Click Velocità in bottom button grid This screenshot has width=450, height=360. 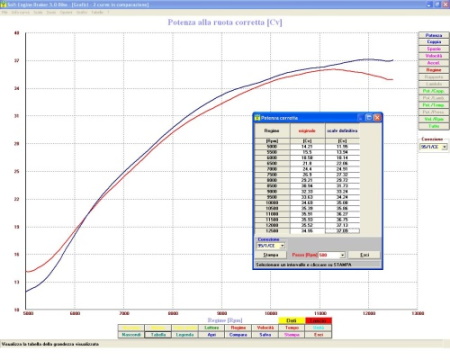pyautogui.click(x=265, y=328)
